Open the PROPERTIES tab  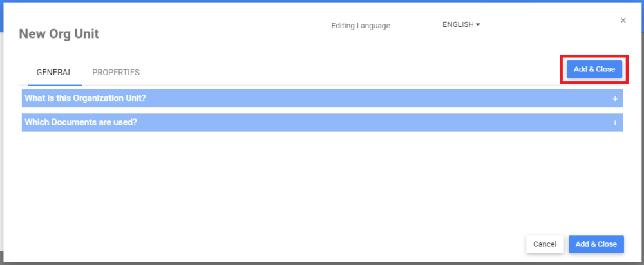coord(116,73)
